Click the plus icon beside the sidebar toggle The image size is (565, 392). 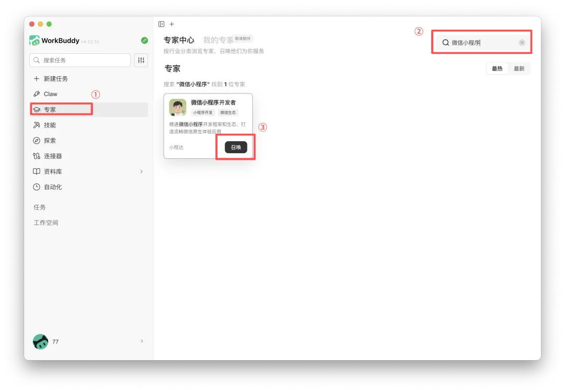(x=172, y=24)
